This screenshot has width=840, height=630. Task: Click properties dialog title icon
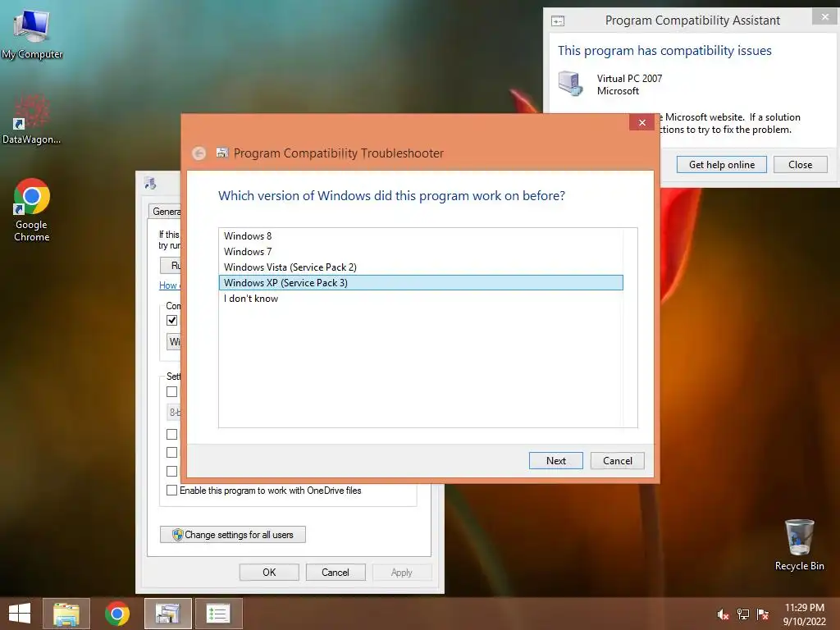pos(151,184)
